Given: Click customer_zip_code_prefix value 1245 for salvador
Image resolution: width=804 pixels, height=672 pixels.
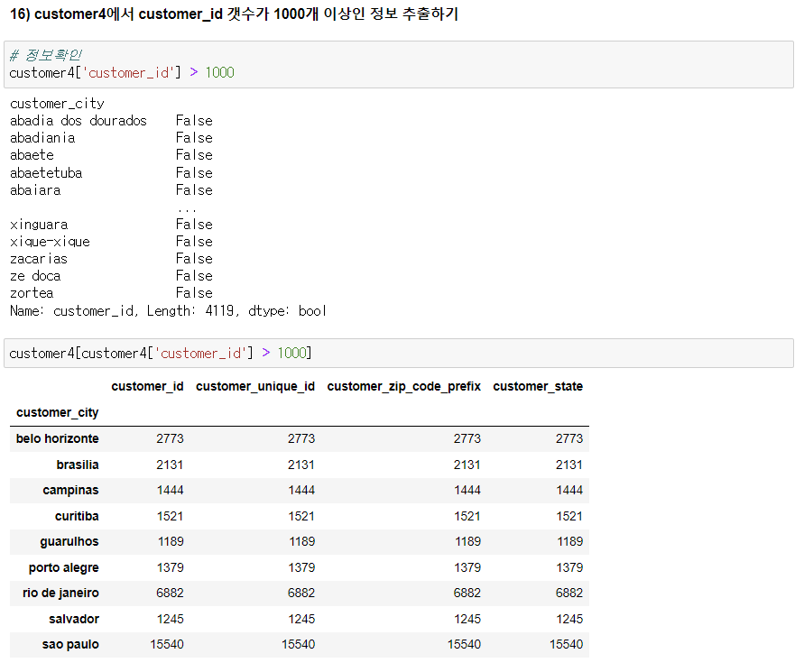Looking at the screenshot, I should coord(467,619).
